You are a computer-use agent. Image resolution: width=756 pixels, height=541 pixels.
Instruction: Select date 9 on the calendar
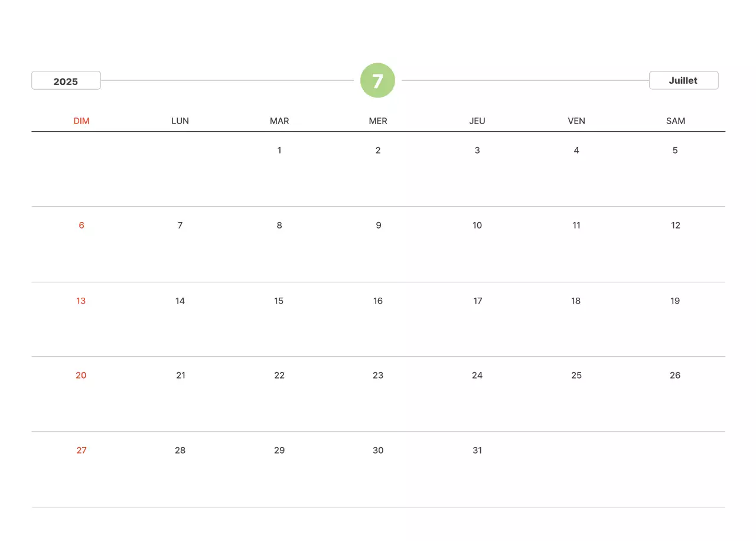point(379,225)
